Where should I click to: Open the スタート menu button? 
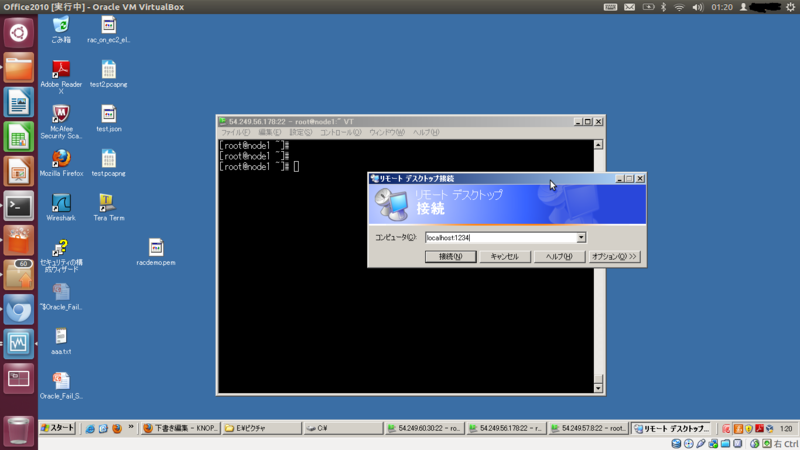(58, 428)
